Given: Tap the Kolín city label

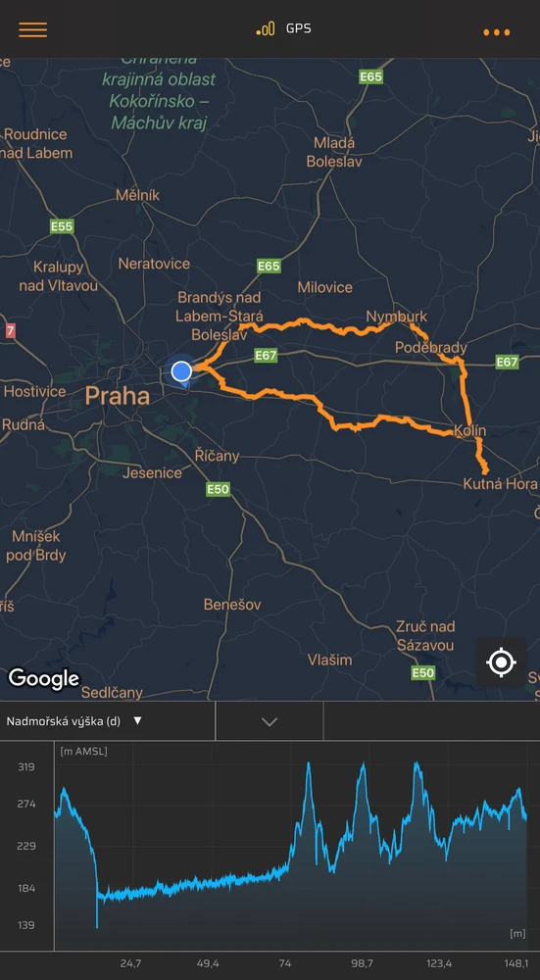Looking at the screenshot, I should tap(469, 430).
